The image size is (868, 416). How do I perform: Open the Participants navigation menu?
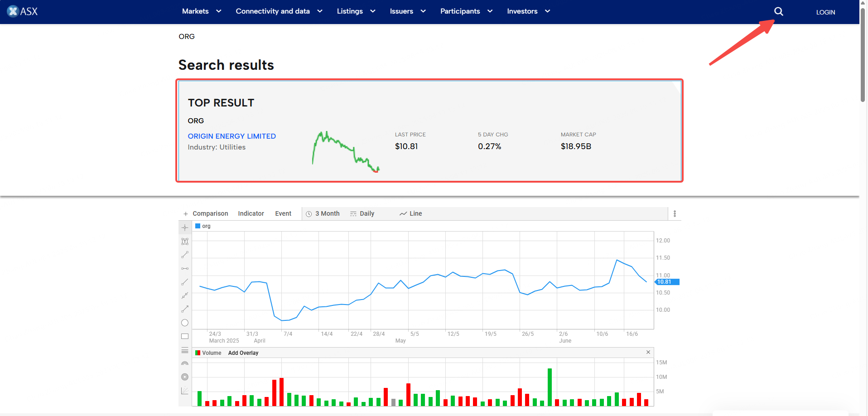[460, 11]
